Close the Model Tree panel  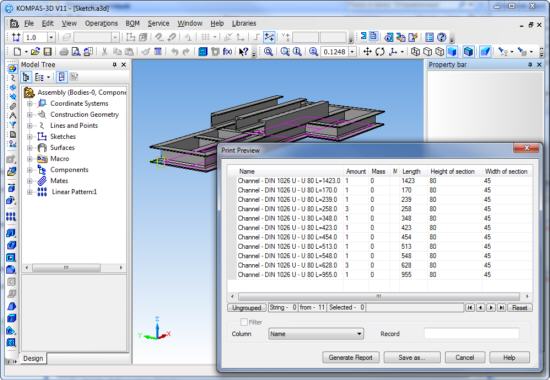click(123, 65)
